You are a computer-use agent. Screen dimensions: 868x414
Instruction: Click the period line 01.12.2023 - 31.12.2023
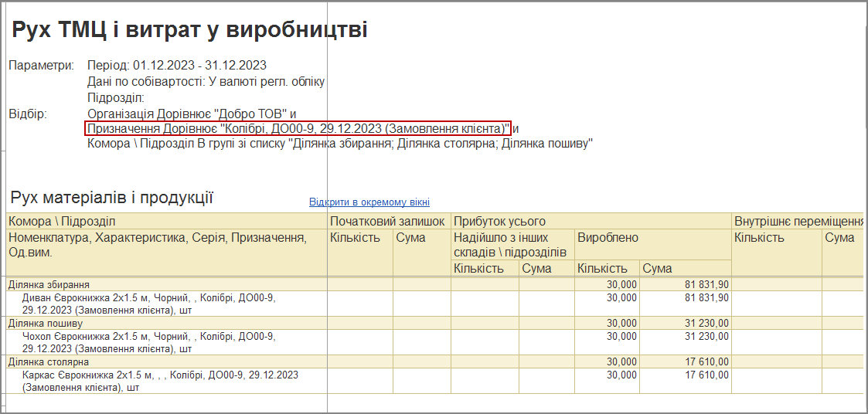click(177, 66)
